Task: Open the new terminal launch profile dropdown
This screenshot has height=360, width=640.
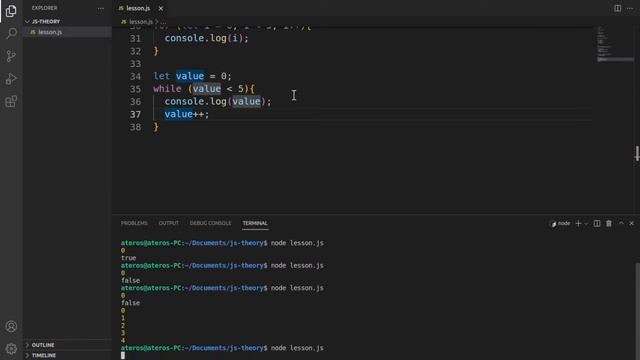Action: [x=586, y=224]
